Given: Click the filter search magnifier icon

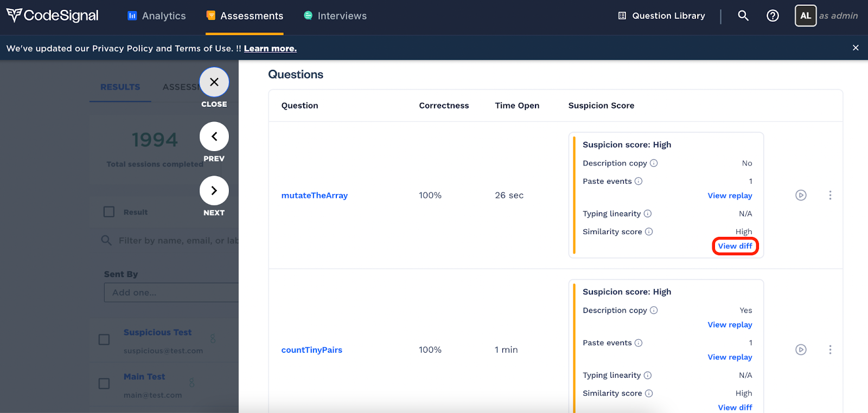Looking at the screenshot, I should pyautogui.click(x=106, y=240).
